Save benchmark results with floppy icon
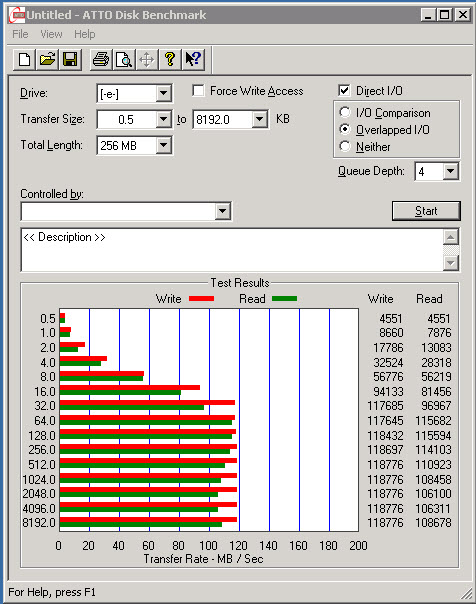This screenshot has width=476, height=604. click(x=70, y=60)
